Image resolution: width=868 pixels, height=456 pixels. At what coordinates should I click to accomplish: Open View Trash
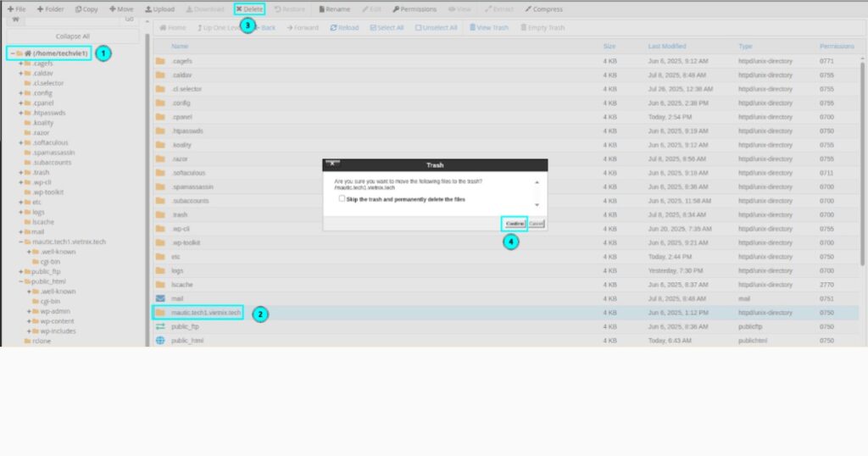pos(488,28)
